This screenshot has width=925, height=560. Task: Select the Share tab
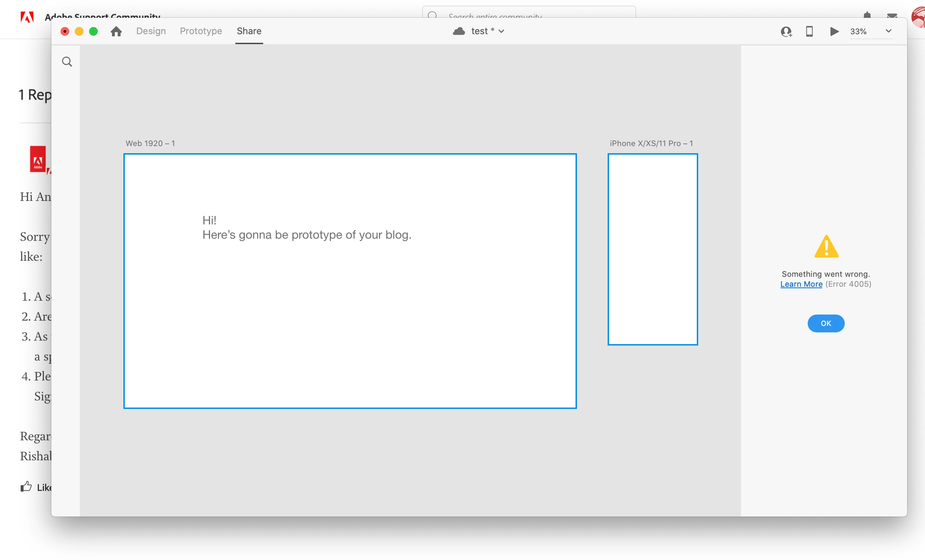pos(249,31)
